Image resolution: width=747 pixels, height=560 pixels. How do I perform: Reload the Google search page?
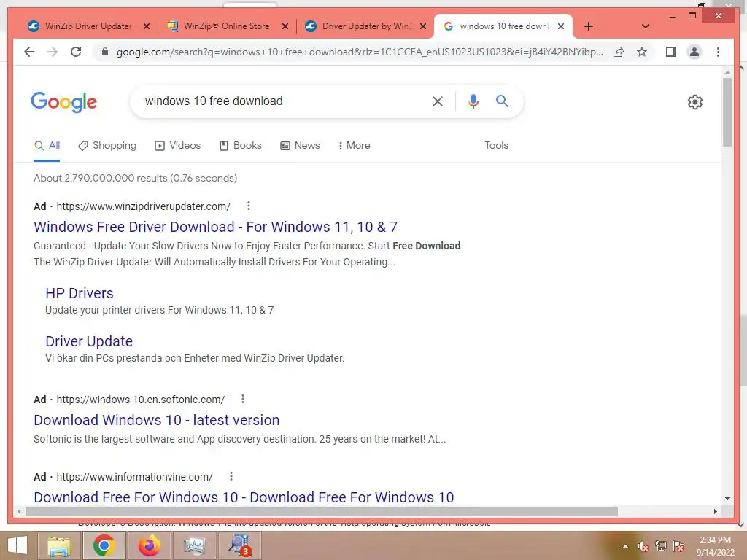pyautogui.click(x=76, y=52)
